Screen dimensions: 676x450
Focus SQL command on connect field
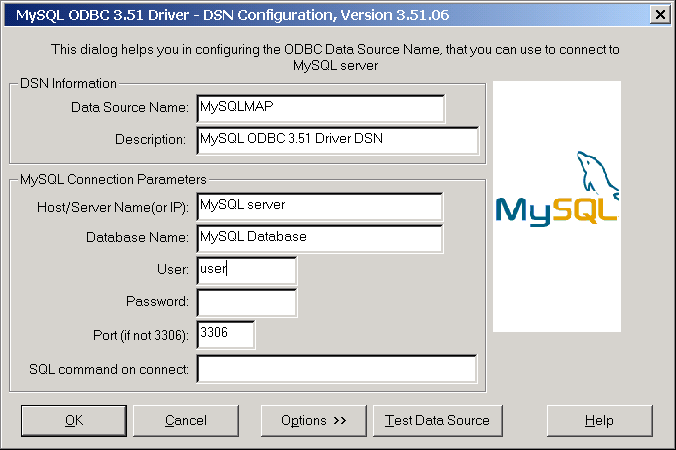point(337,369)
